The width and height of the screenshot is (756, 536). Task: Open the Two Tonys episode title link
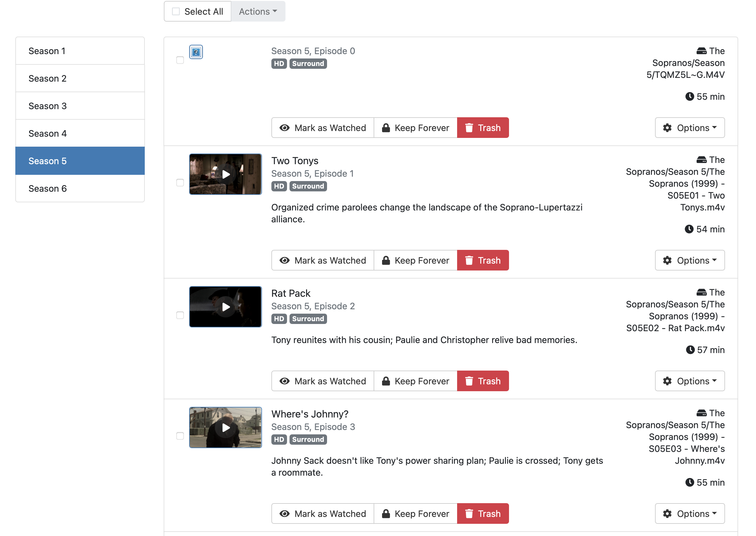pos(295,161)
